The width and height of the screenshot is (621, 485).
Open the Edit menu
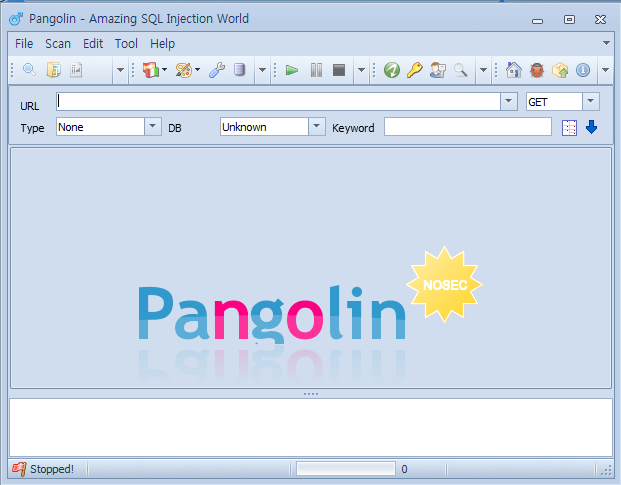point(93,44)
